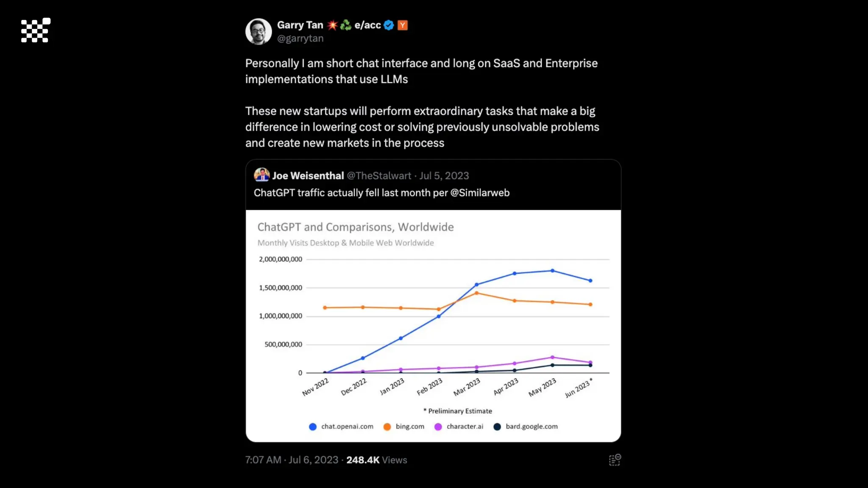Click the dark bard.google.com legend dot
The width and height of the screenshot is (868, 488).
point(497,427)
